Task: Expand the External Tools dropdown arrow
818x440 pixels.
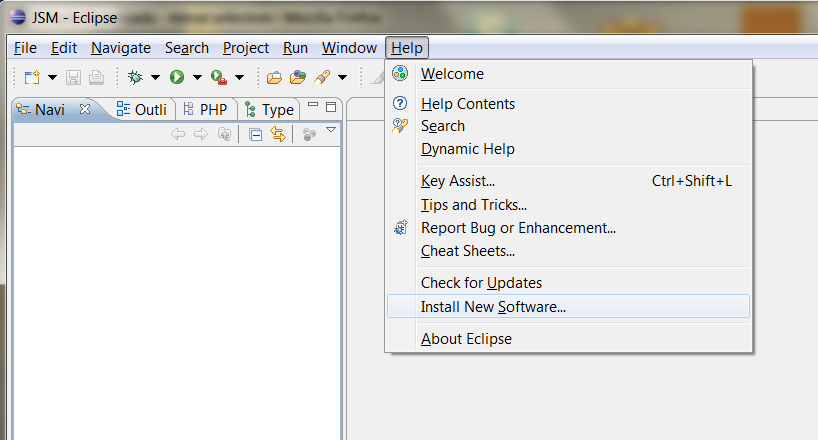Action: (x=239, y=78)
